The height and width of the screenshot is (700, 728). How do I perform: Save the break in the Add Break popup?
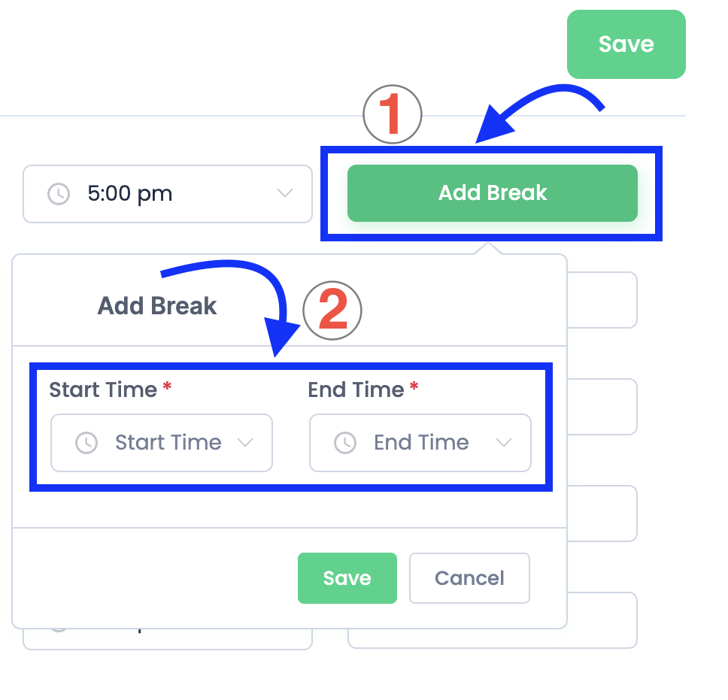coord(347,578)
